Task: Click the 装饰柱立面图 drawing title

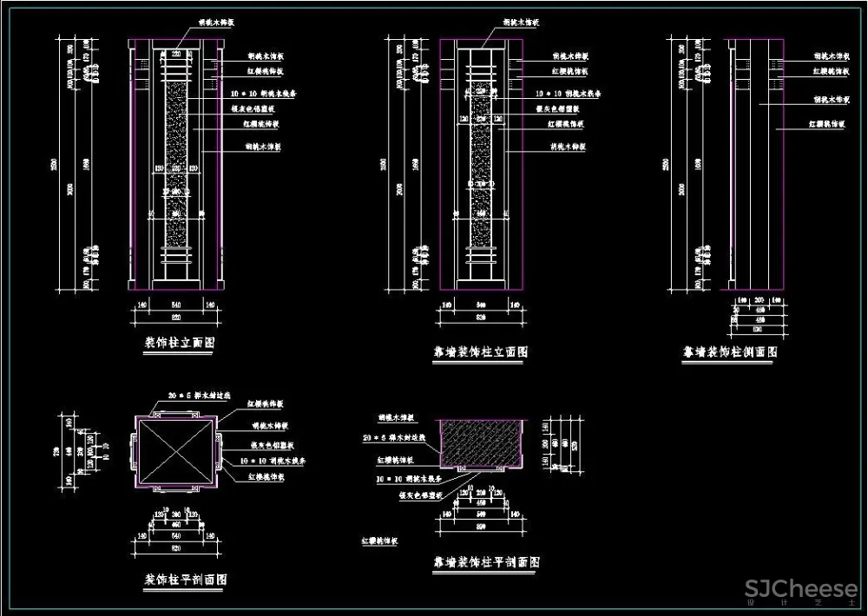Action: coord(178,344)
